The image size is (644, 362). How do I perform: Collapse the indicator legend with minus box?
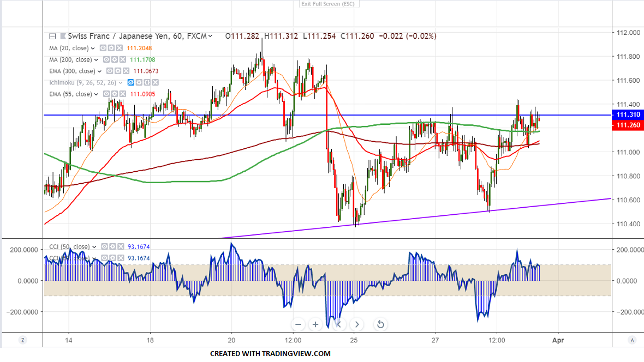52,36
